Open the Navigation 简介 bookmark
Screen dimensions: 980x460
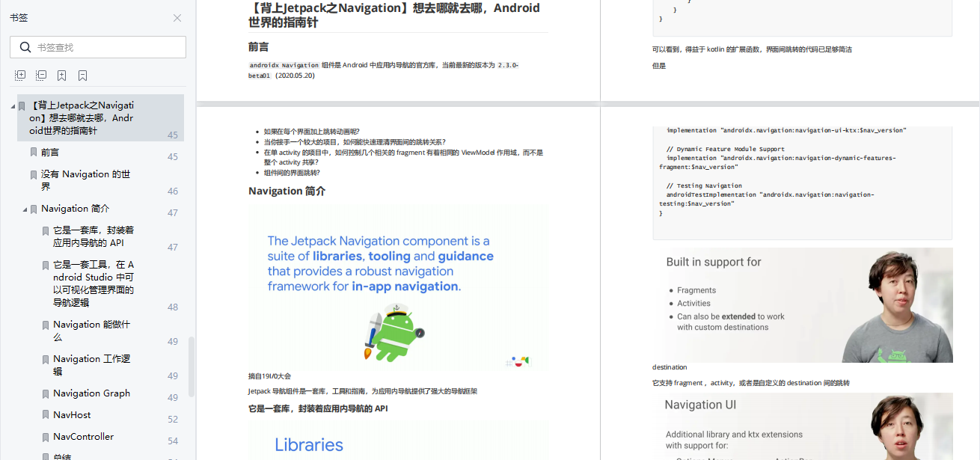pos(76,209)
